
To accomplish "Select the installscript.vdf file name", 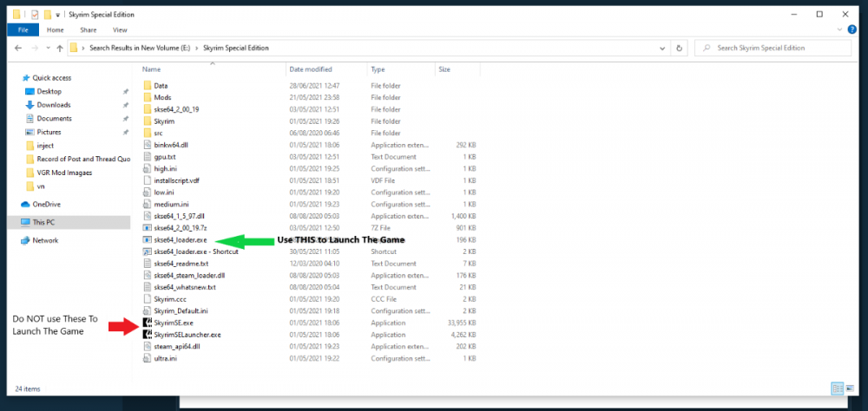I will (x=176, y=180).
